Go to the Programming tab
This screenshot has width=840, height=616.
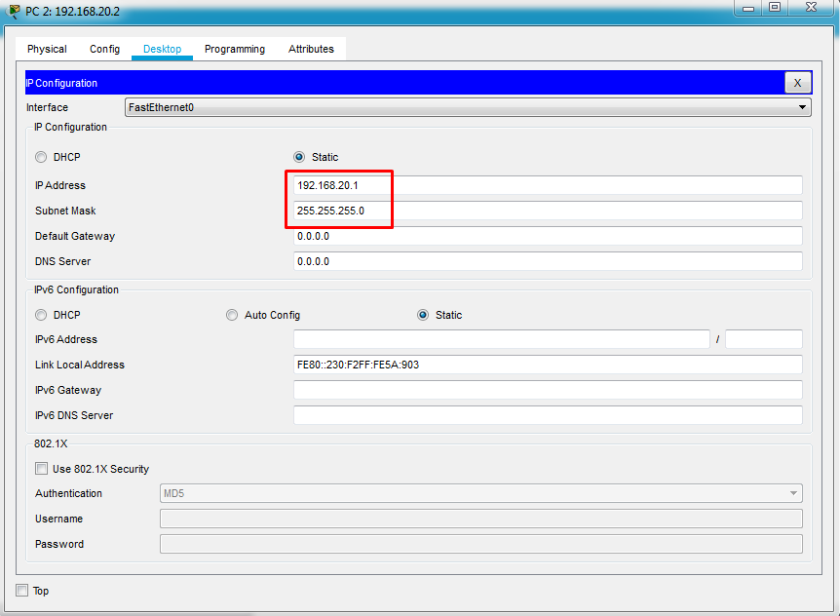(x=235, y=49)
